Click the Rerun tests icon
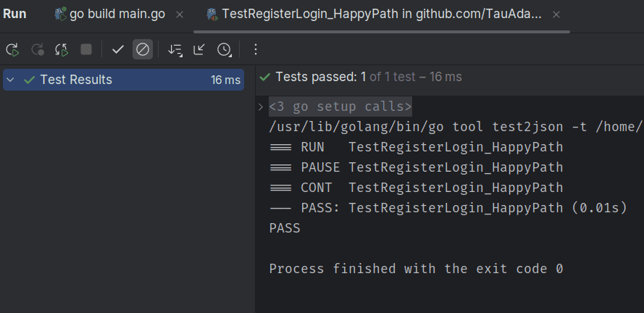Viewport: 644px width, 313px height. coord(12,49)
